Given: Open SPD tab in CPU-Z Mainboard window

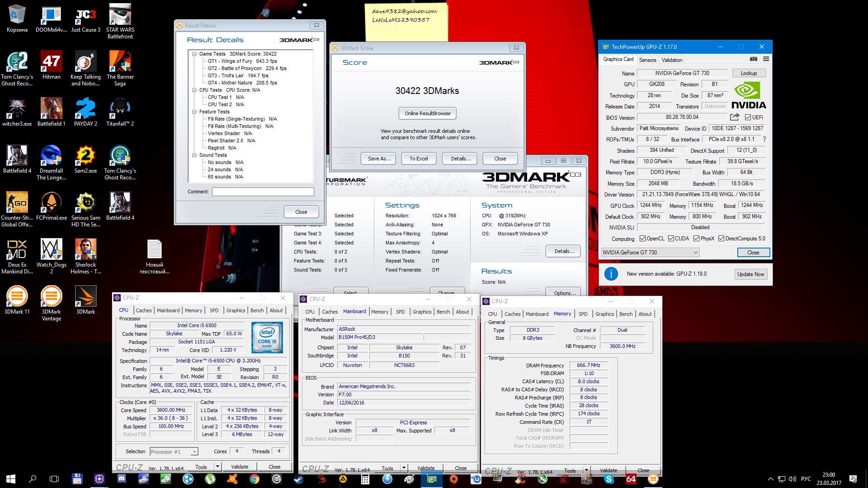Looking at the screenshot, I should (x=400, y=312).
